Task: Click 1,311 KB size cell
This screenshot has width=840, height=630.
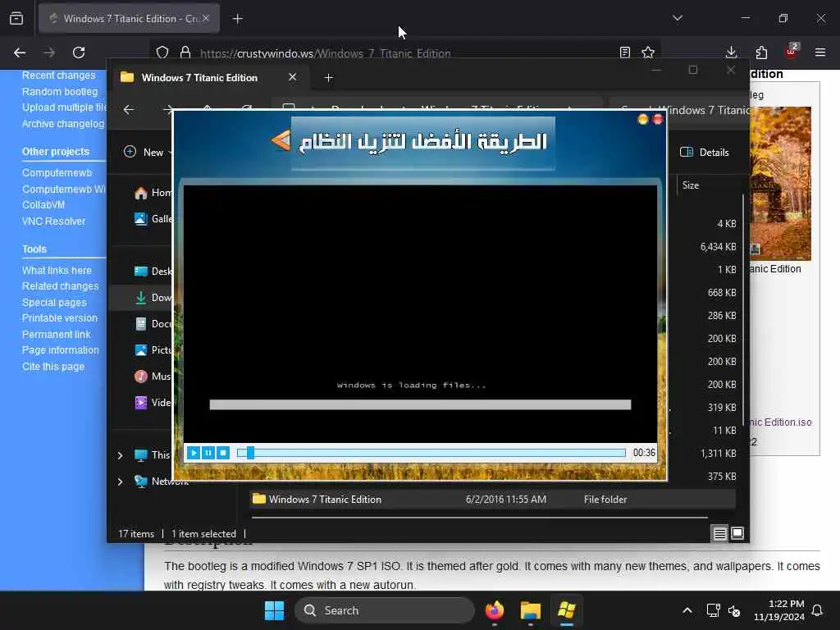Action: [x=718, y=454]
